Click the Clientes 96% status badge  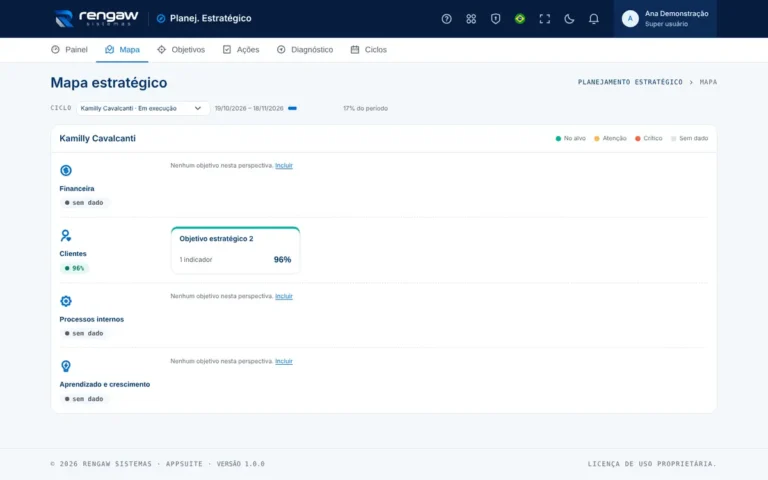(74, 268)
